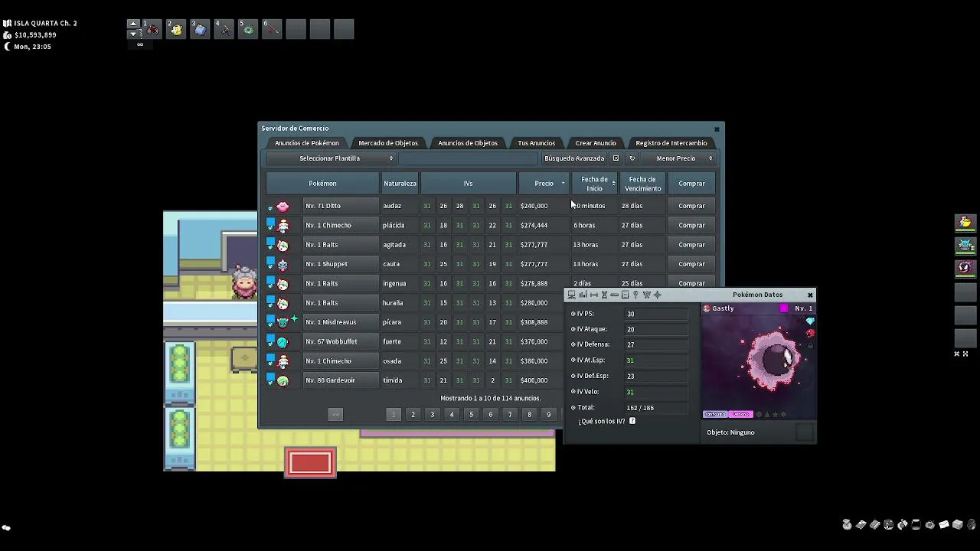Buy the $274,444 Chimecho listing
The image size is (980, 551).
[x=691, y=225]
